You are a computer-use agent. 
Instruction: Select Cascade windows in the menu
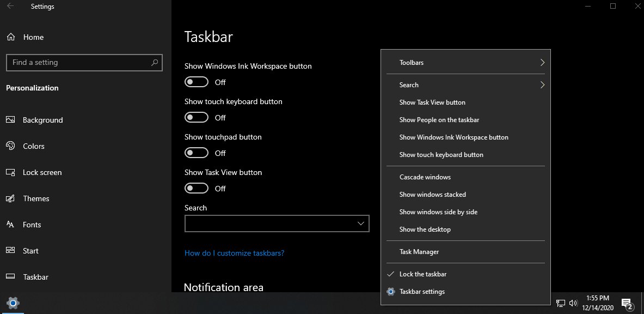tap(466, 177)
